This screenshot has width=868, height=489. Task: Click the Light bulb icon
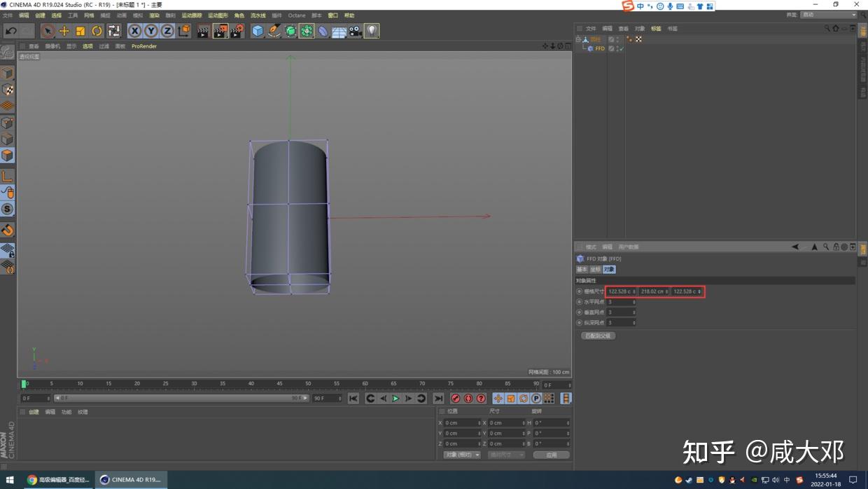click(x=372, y=31)
